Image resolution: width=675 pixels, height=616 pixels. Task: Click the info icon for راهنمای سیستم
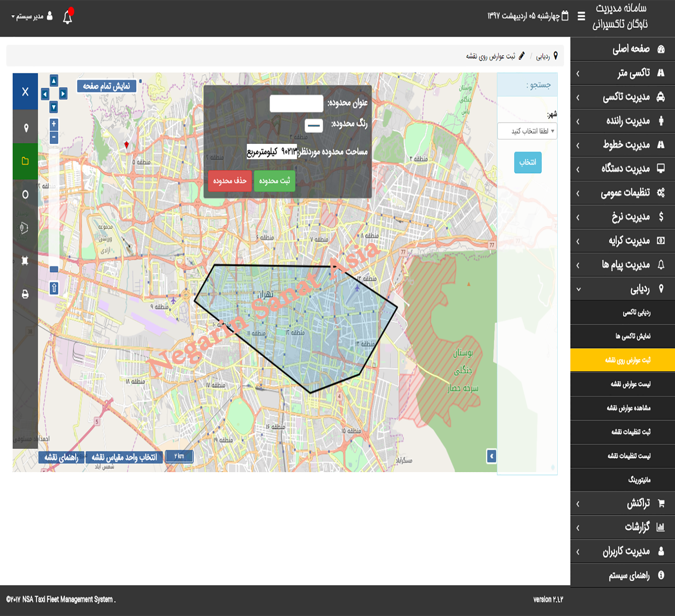[661, 575]
